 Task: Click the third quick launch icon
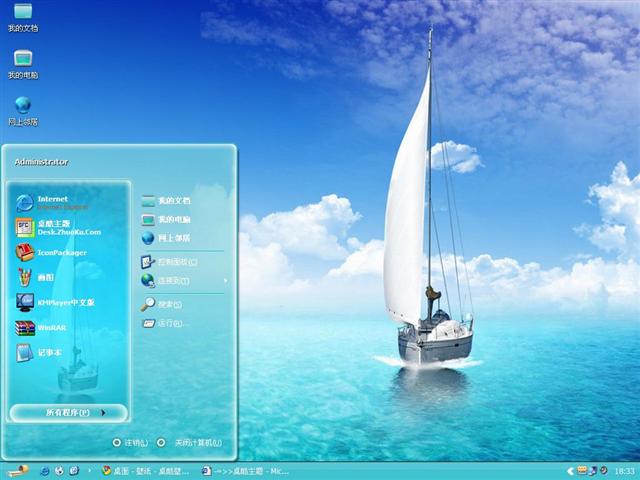click(x=74, y=471)
